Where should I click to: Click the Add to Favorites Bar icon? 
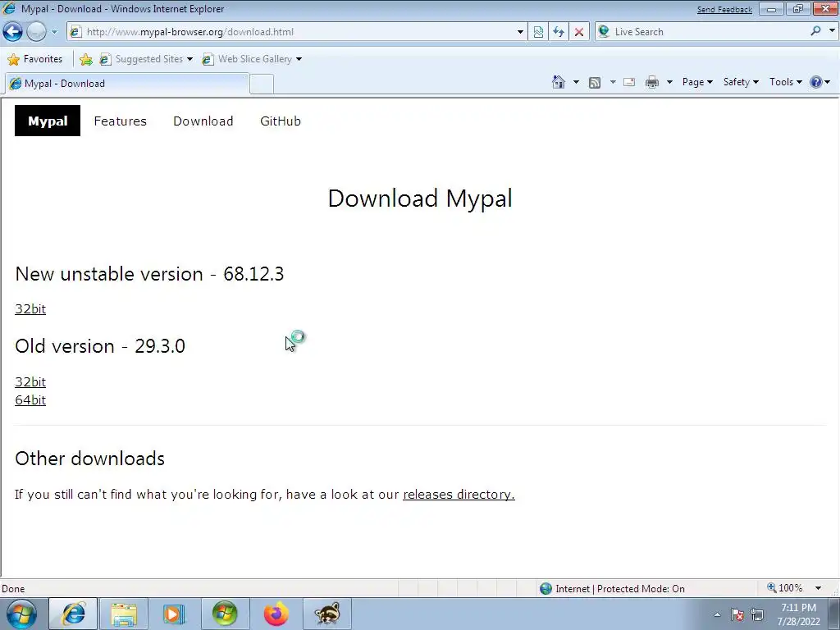point(85,59)
